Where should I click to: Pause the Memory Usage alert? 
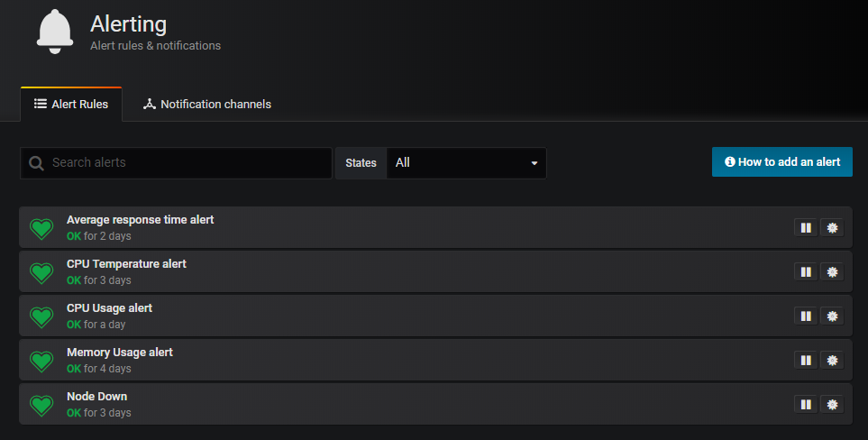(806, 360)
